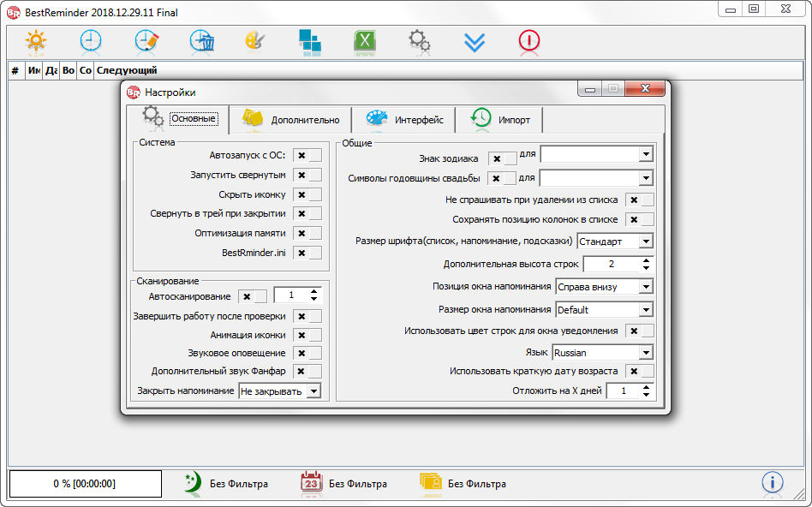Click the clock with pencil edit icon
Viewport: 812px width, 507px height.
tap(146, 40)
